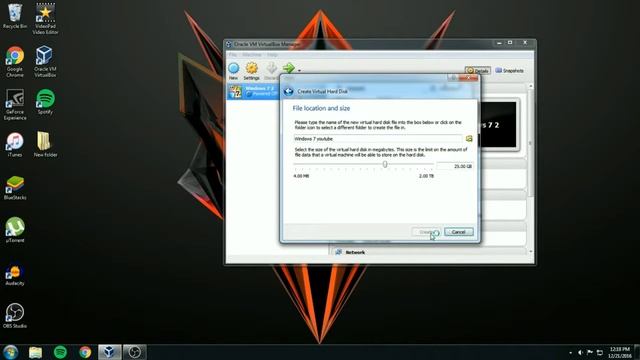Click the 4.00 MB slider minimum label
This screenshot has height=360, width=640.
301,176
